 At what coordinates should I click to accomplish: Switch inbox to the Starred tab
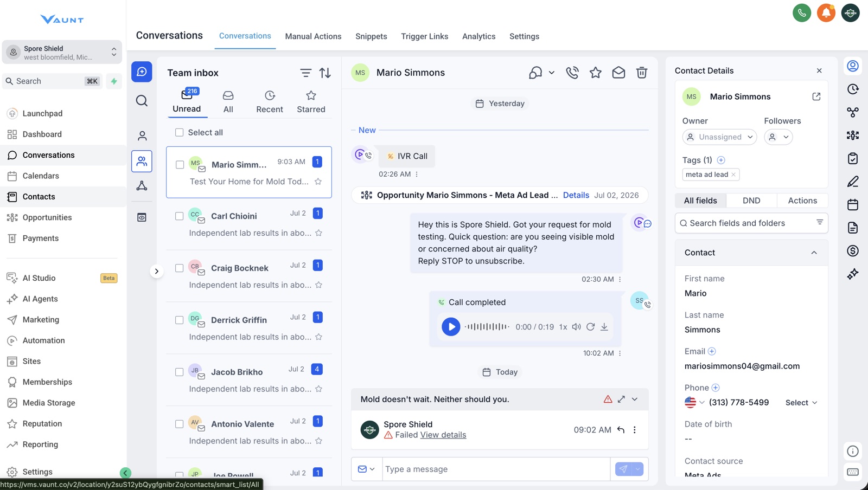(311, 102)
